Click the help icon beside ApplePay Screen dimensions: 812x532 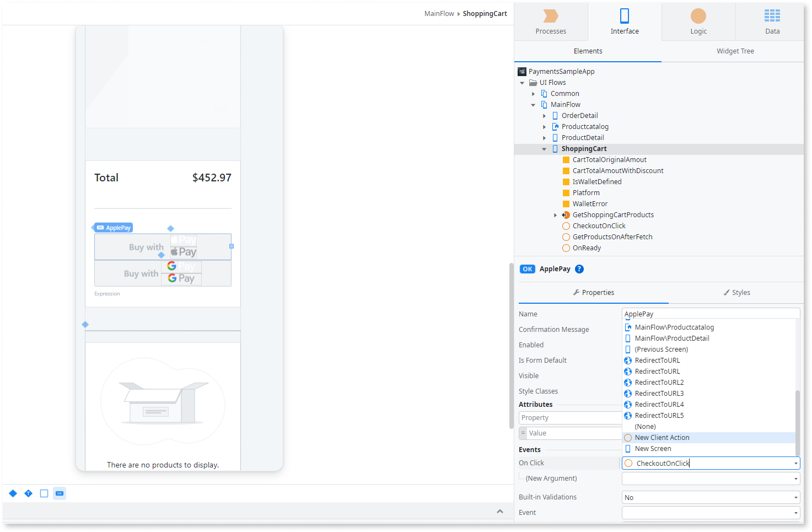[579, 269]
